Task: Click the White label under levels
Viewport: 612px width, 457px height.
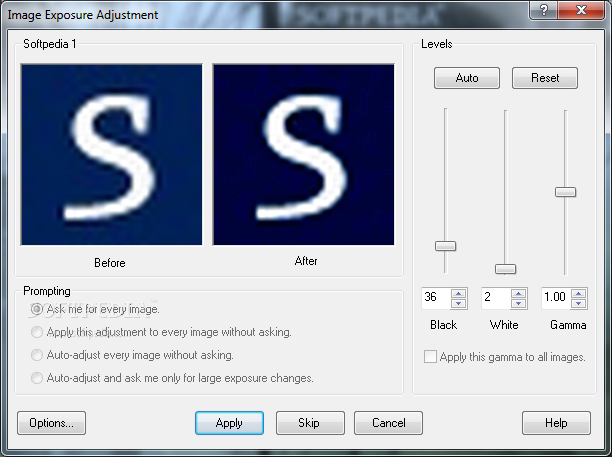Action: (504, 325)
